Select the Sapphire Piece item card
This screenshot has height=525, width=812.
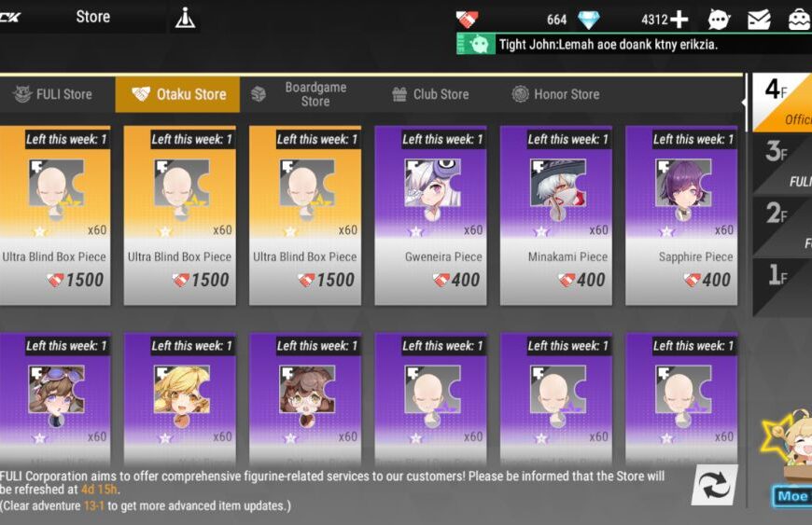point(681,215)
